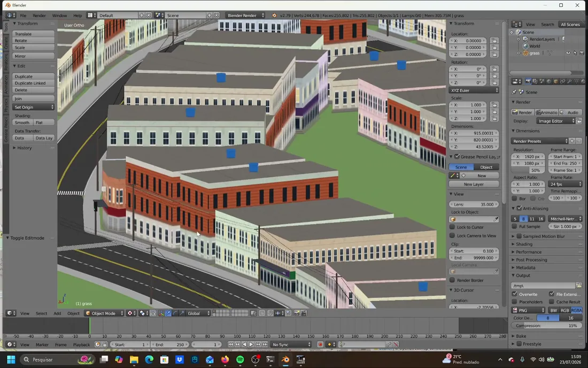Open the Windows Start menu
The image size is (588, 368).
point(11,360)
